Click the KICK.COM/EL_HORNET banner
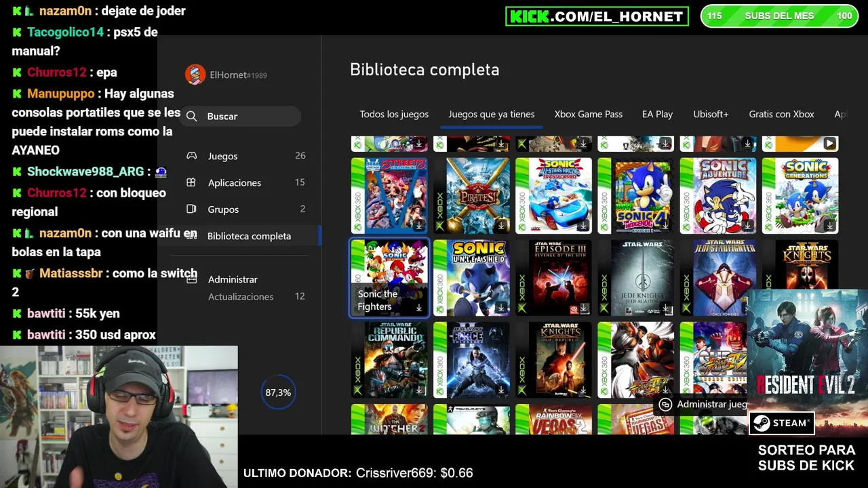Image resolution: width=868 pixels, height=488 pixels. click(x=597, y=16)
